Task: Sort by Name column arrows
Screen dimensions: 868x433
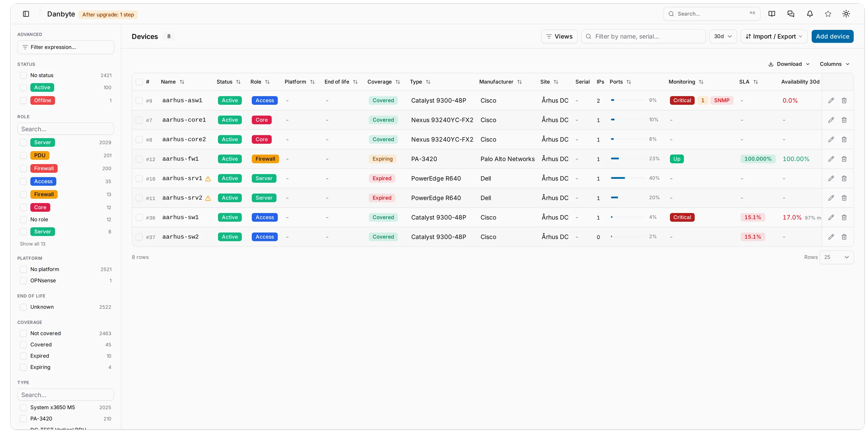Action: pyautogui.click(x=182, y=82)
